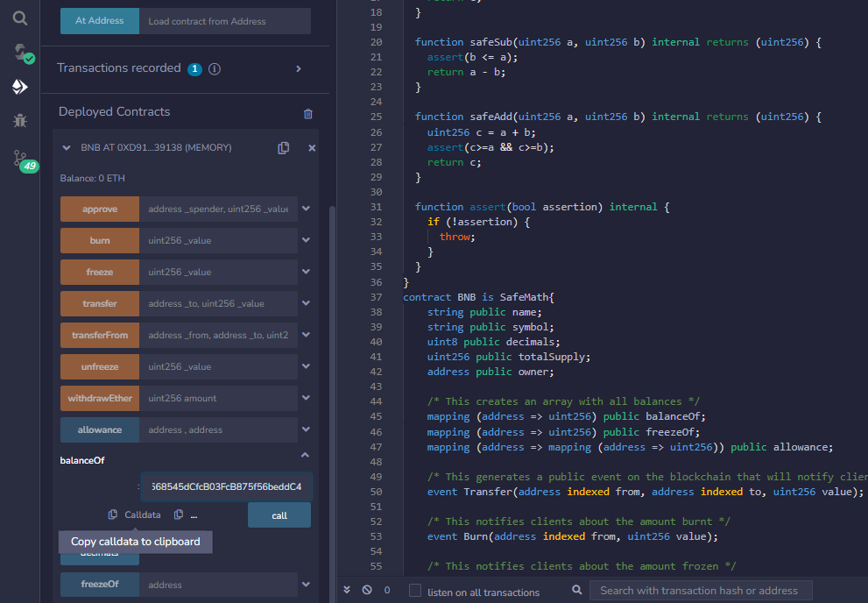Copy calldata to clipboard icon
The height and width of the screenshot is (603, 868).
coord(113,514)
